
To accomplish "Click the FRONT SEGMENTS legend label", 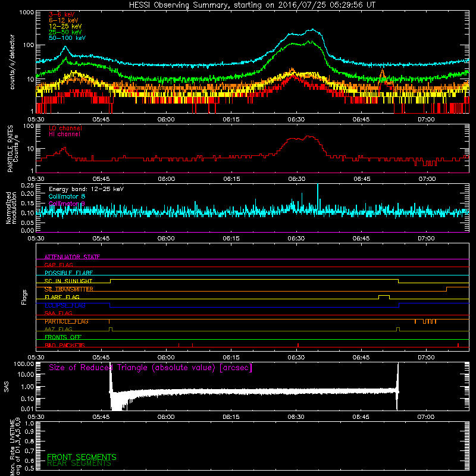I will coord(82,457).
